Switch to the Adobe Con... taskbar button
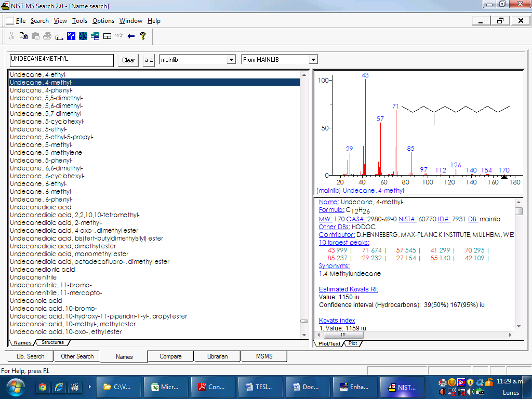Image resolution: width=532 pixels, height=399 pixels. tap(212, 387)
